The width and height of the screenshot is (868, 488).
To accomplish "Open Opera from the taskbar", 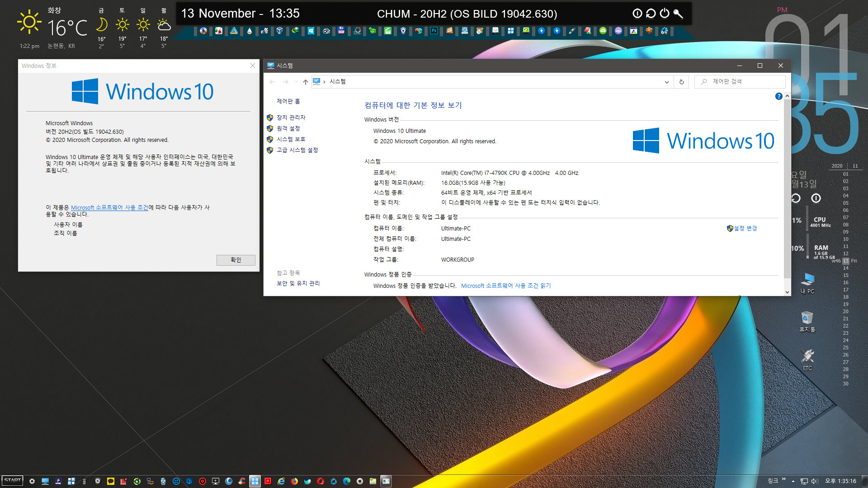I will (321, 481).
